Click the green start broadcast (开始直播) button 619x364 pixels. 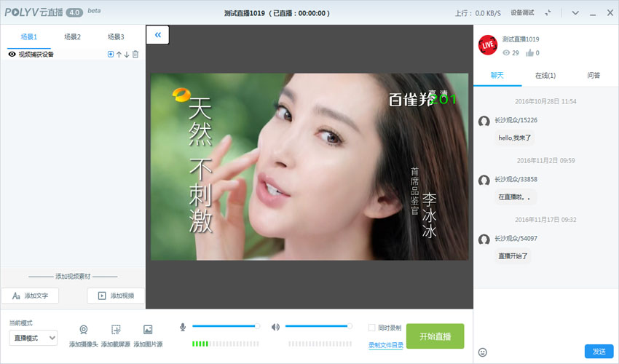435,336
